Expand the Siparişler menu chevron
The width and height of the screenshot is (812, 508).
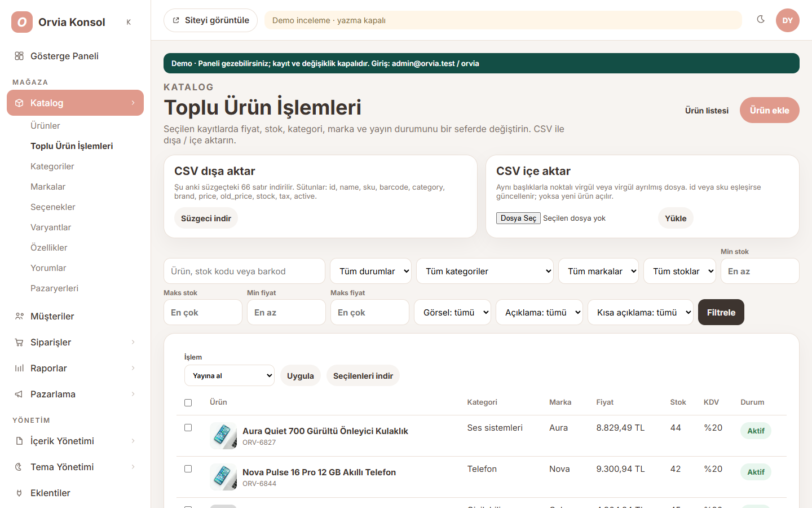pos(133,342)
